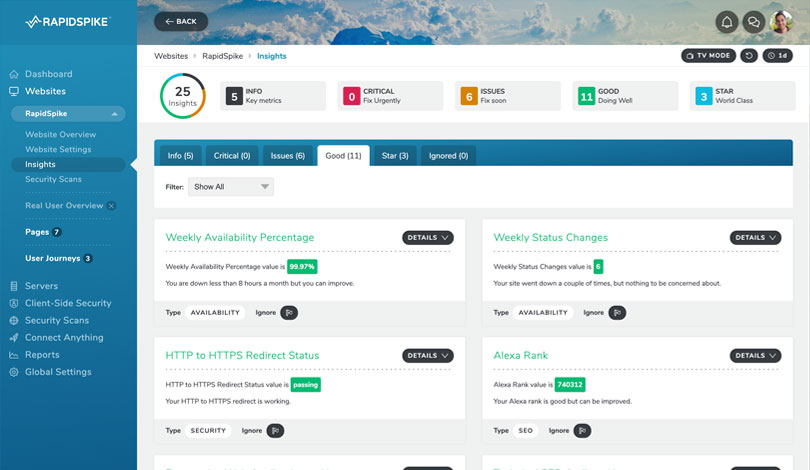This screenshot has width=810, height=470.
Task: Expand DETAILS for Alexa Rank
Action: pos(755,355)
